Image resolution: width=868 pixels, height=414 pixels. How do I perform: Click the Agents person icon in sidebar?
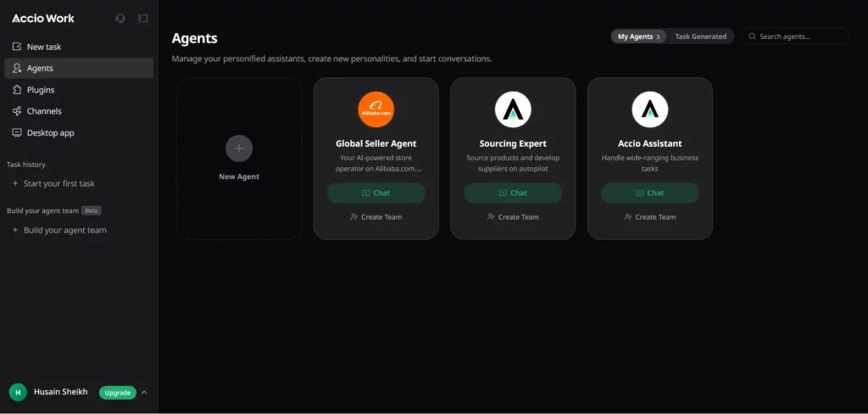coord(17,68)
